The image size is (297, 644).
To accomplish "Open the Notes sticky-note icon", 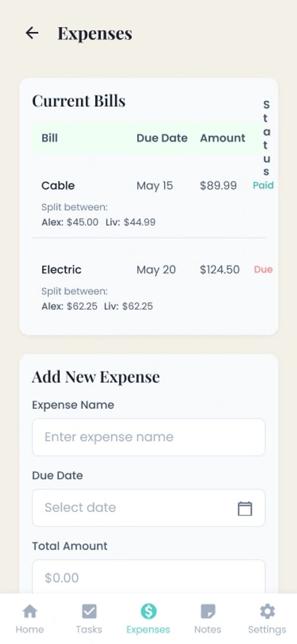I will click(207, 611).
